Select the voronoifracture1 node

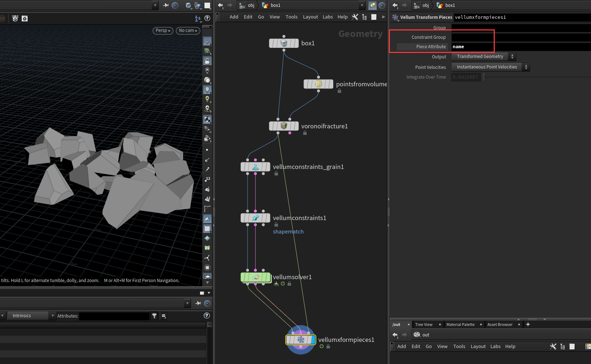click(x=284, y=126)
